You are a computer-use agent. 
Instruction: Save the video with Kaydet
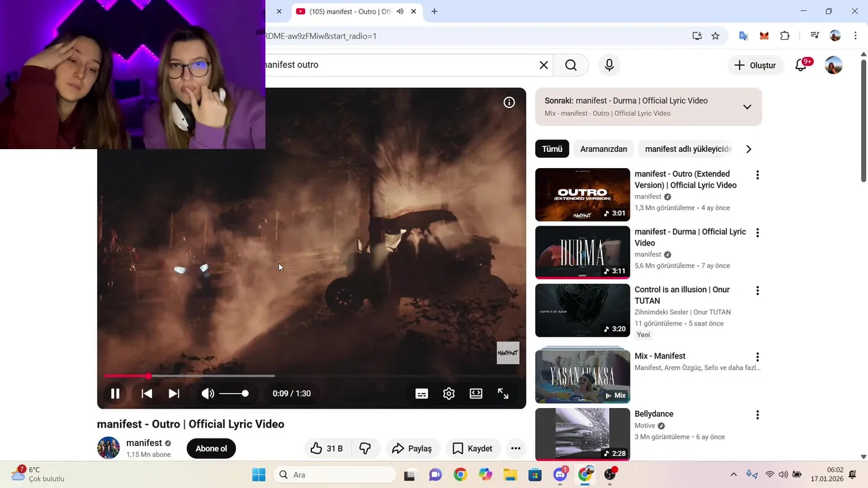(x=473, y=449)
